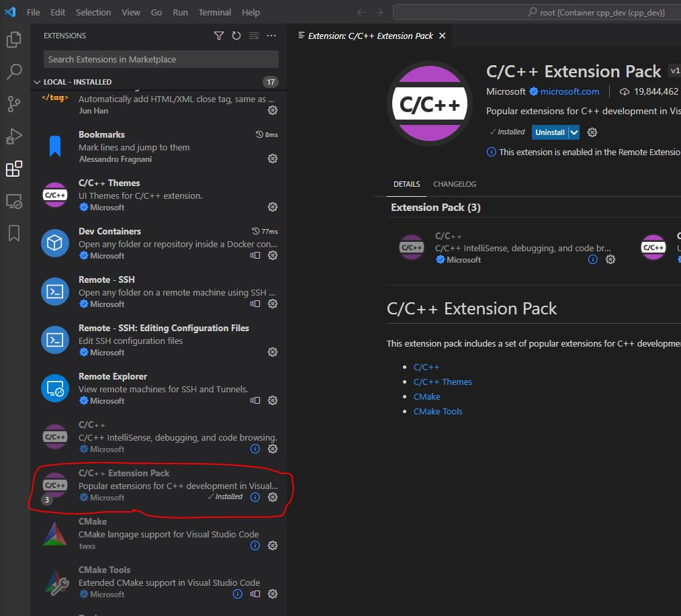Open the microsoft.com publisher link
This screenshot has height=616, width=681.
570,91
